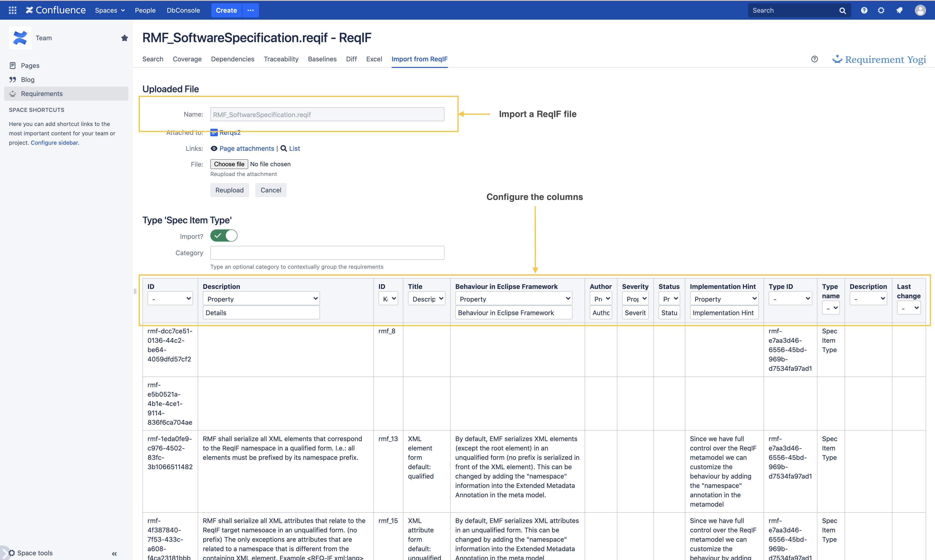
Task: Open your profile avatar menu
Action: tap(920, 10)
